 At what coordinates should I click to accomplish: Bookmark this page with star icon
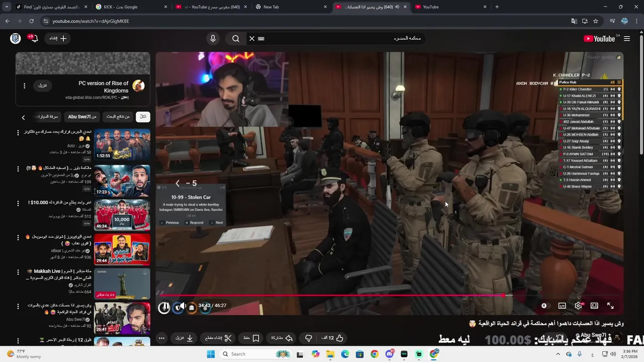(x=596, y=21)
